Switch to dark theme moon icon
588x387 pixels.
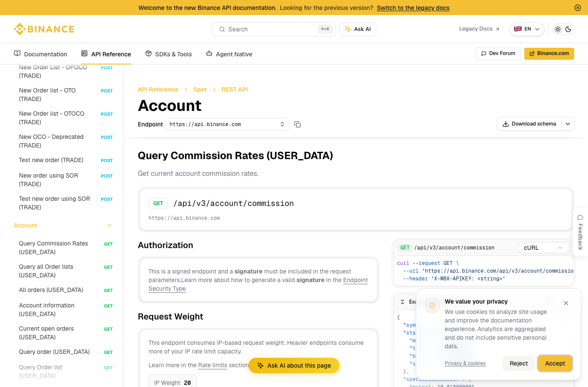pos(568,29)
